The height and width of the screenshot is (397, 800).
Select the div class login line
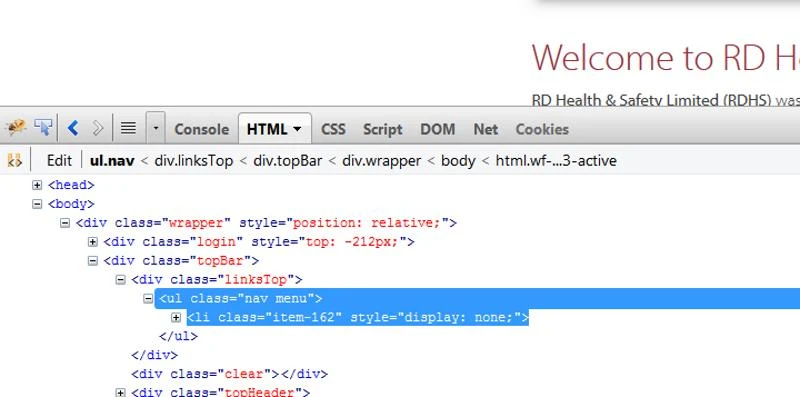(259, 242)
